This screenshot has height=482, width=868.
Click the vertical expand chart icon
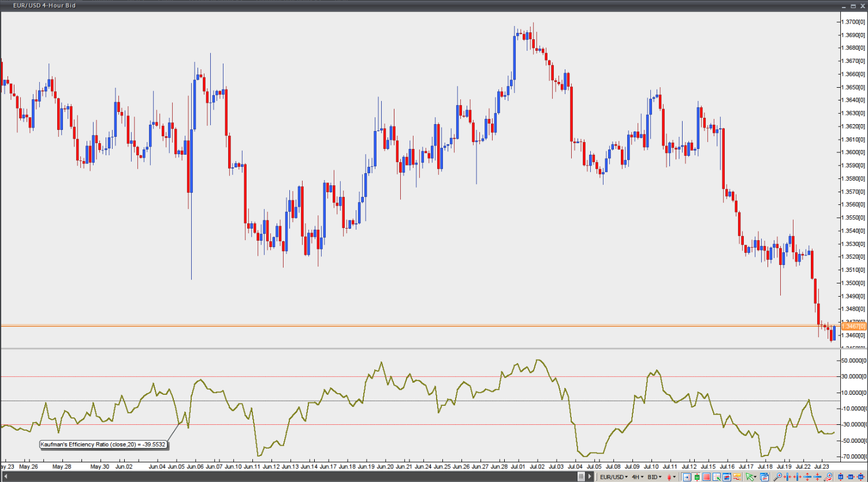pyautogui.click(x=807, y=477)
